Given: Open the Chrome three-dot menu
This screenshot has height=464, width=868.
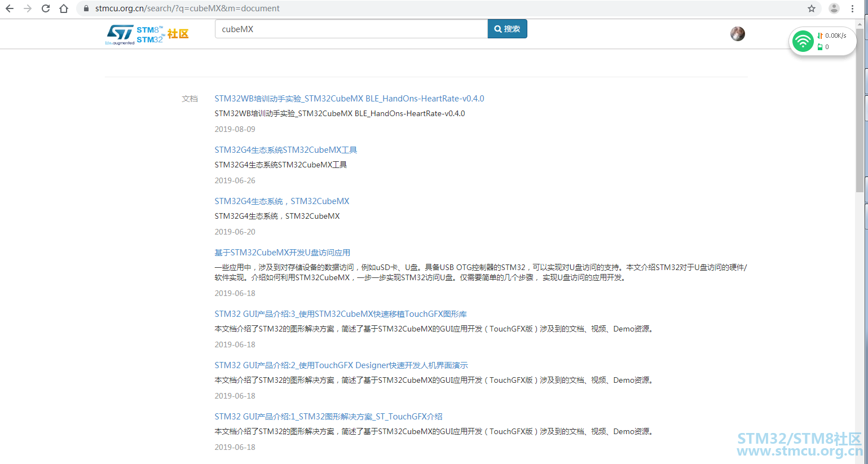Looking at the screenshot, I should pyautogui.click(x=852, y=8).
